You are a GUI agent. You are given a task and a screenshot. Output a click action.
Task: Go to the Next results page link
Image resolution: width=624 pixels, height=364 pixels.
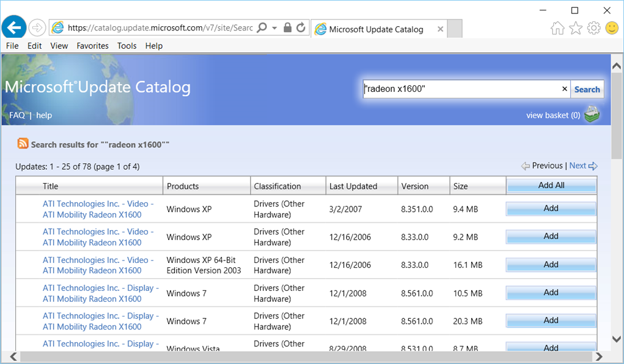click(x=578, y=166)
